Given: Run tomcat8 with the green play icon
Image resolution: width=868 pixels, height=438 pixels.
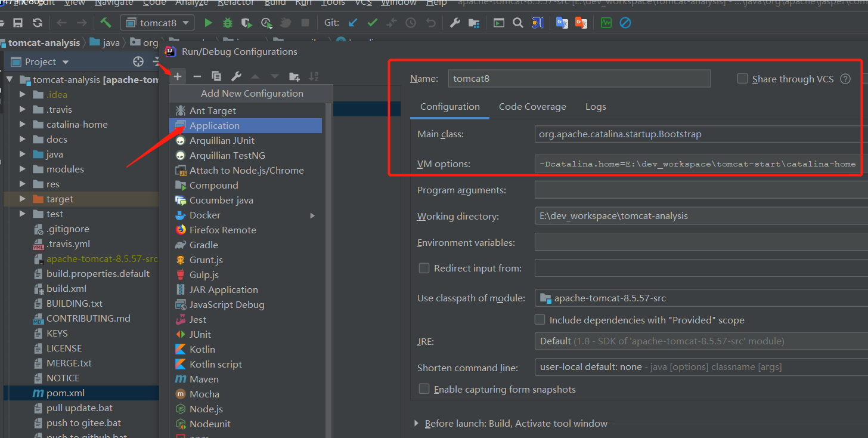Looking at the screenshot, I should coord(208,23).
